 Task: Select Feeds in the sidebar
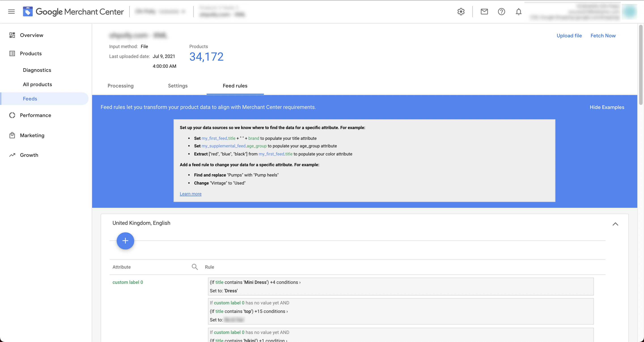click(44, 98)
